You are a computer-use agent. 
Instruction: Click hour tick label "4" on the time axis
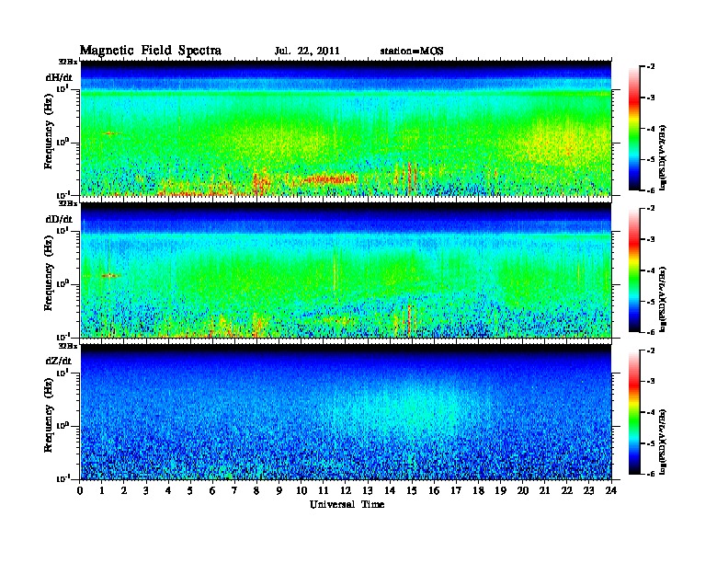(168, 490)
